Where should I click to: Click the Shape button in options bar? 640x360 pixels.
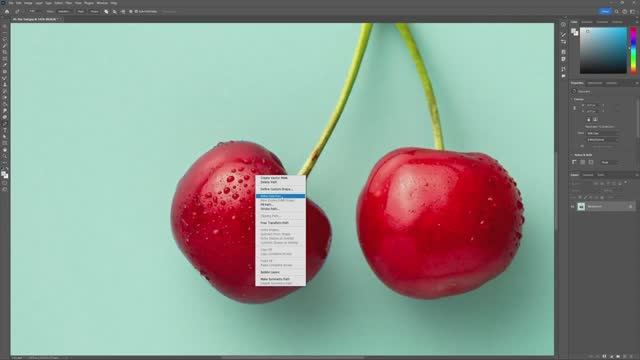pyautogui.click(x=94, y=11)
